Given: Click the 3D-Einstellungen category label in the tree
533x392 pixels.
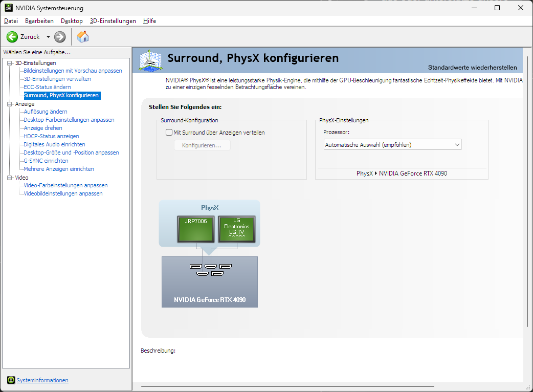Looking at the screenshot, I should point(36,63).
